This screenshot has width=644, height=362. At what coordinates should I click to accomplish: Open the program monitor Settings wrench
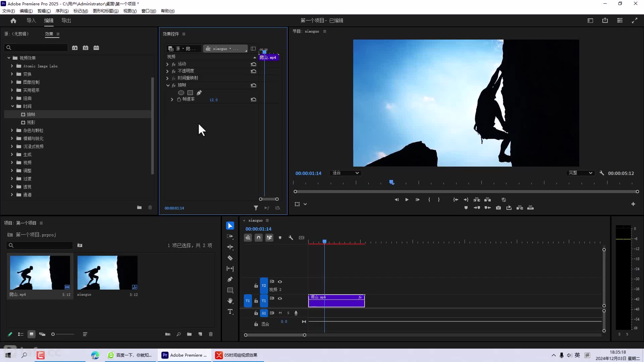click(602, 173)
